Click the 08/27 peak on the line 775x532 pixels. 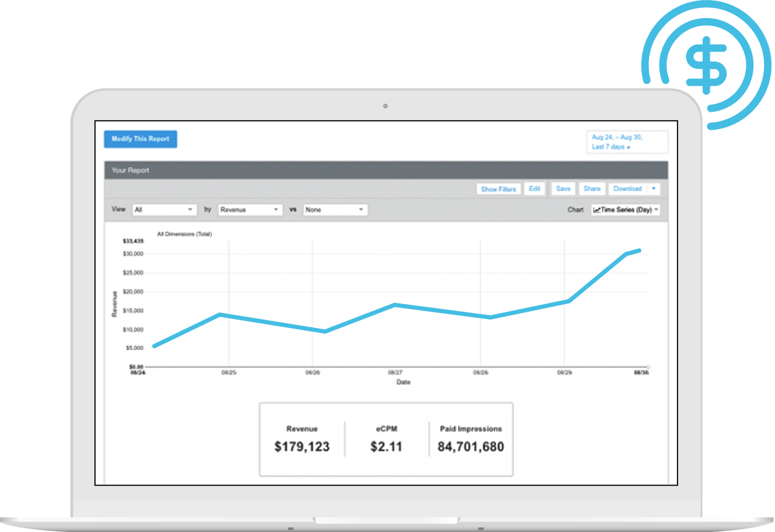coord(395,305)
